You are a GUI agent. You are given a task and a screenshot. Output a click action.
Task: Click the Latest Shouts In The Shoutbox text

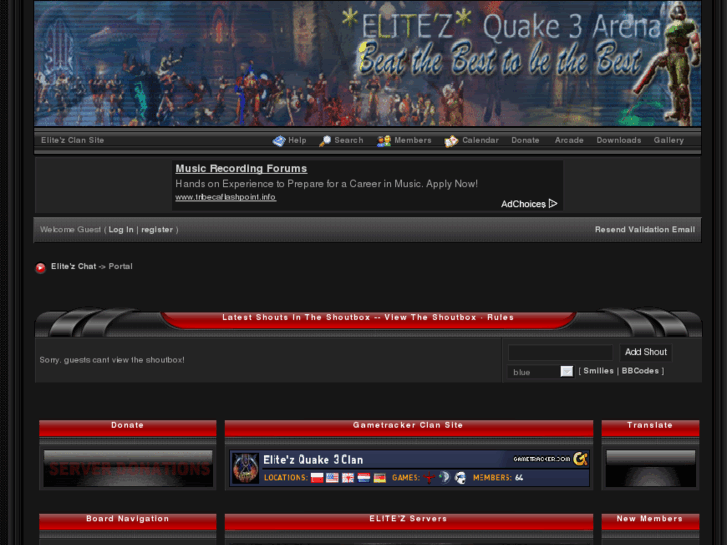[296, 317]
